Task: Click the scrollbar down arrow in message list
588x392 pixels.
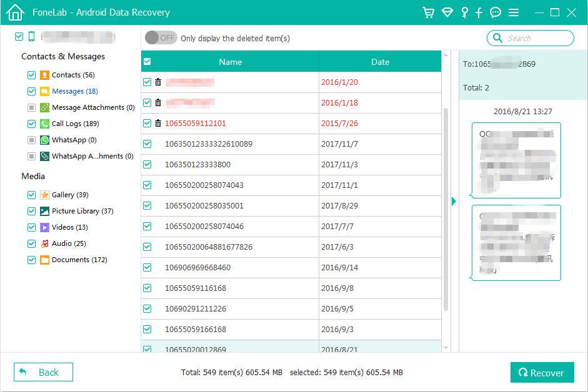Action: click(446, 347)
